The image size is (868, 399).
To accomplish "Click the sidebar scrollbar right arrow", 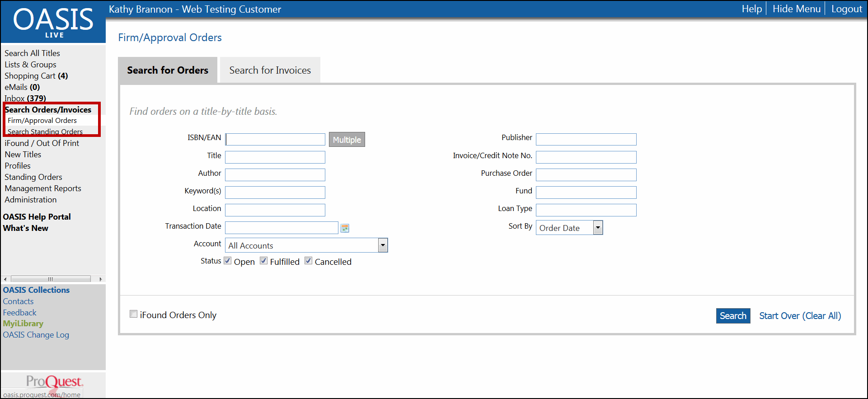I will [101, 279].
